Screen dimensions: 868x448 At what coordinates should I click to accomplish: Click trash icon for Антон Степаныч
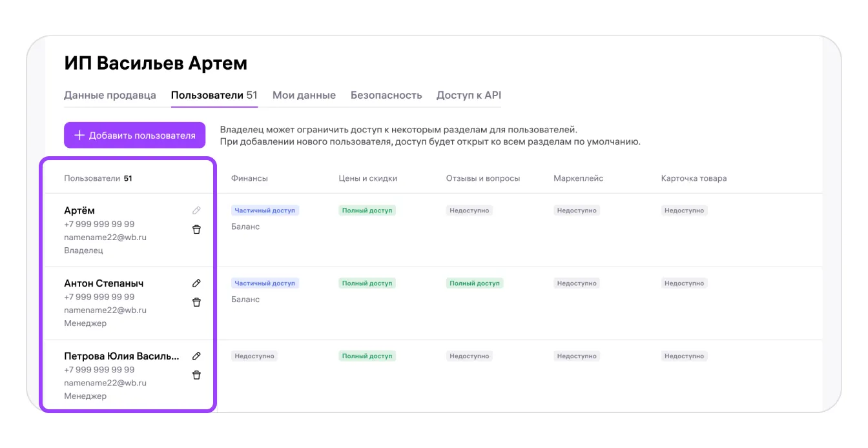coord(196,302)
